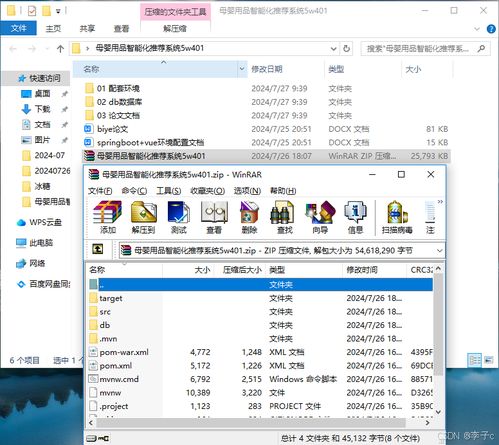This screenshot has width=499, height=445.
Task: Expand the Explorer ribbon chevron
Action: coord(477,29)
